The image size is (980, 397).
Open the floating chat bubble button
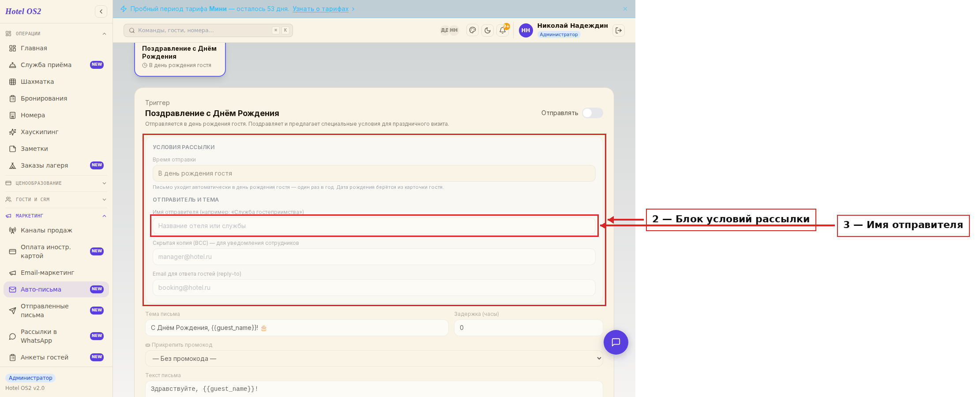[x=616, y=342]
